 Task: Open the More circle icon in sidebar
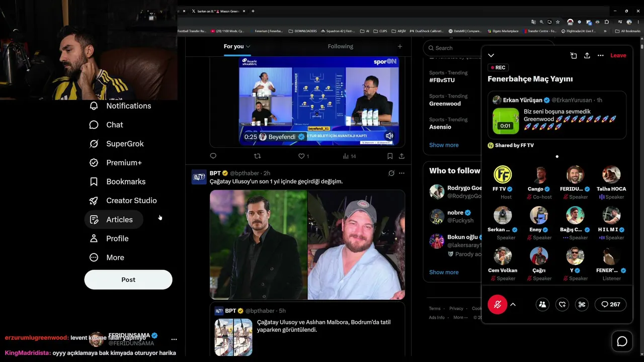point(94,257)
